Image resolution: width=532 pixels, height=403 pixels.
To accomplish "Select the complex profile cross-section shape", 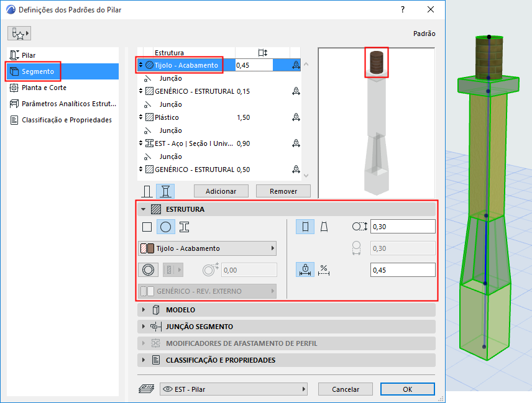I will point(183,226).
